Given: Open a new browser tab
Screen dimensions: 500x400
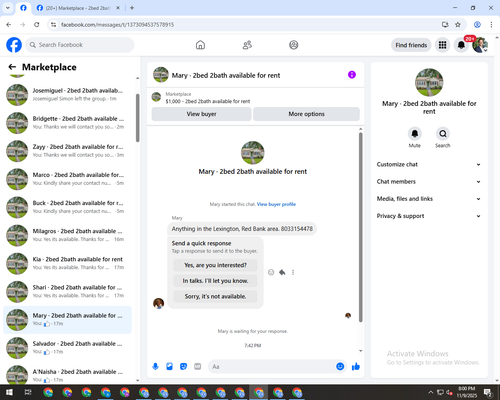Looking at the screenshot, I should pyautogui.click(x=132, y=8).
